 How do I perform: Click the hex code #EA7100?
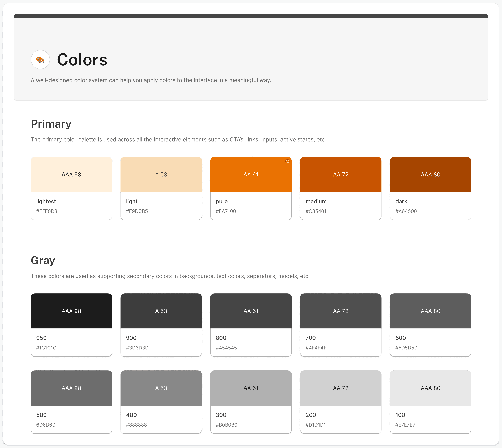coord(226,211)
